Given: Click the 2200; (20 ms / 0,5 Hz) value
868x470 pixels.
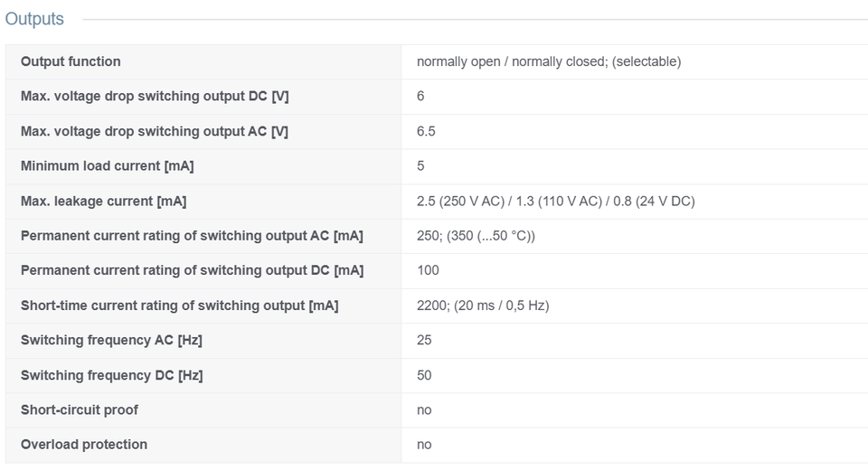Looking at the screenshot, I should pos(483,305).
